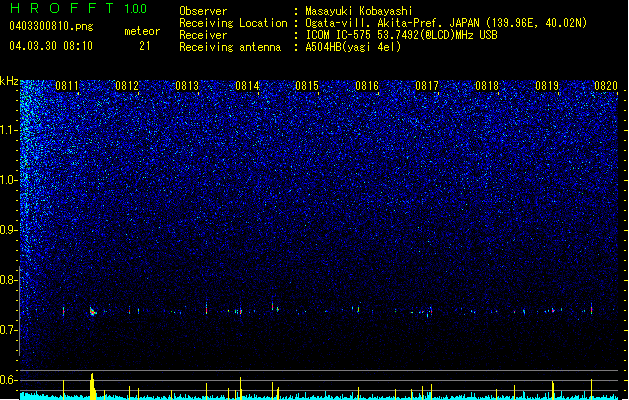Click the HROFFT program title
Viewport: 629px width, 400px height.
(x=62, y=8)
